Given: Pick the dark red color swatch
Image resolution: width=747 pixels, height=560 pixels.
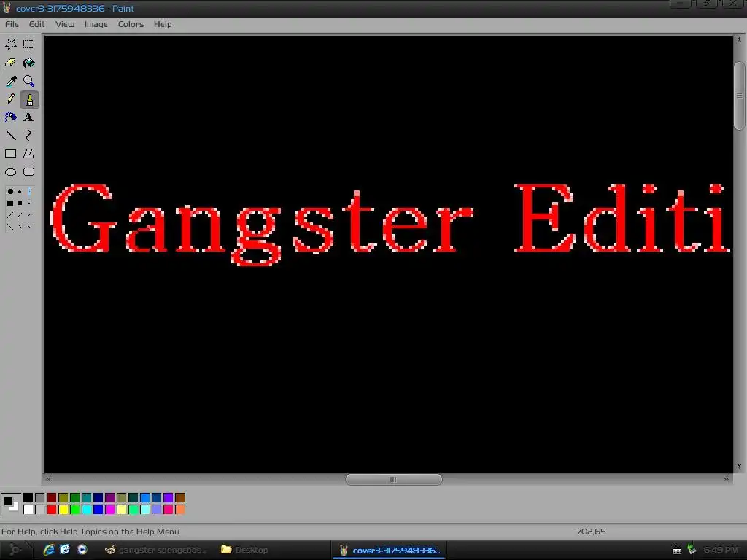Looking at the screenshot, I should coord(52,497).
